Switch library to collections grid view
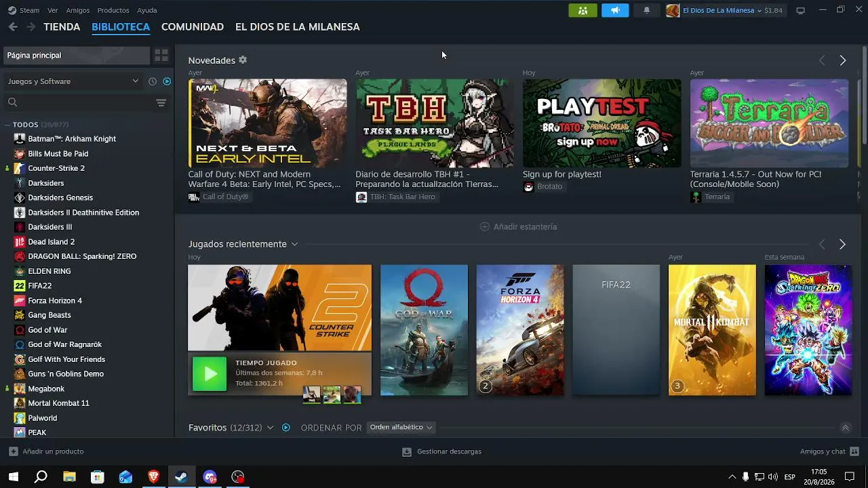This screenshot has height=488, width=868. (x=161, y=55)
